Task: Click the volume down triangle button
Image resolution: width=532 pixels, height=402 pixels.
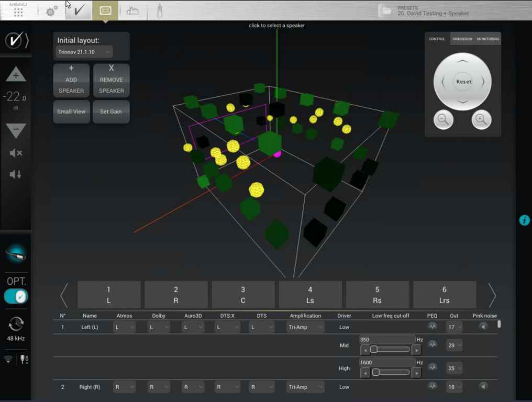Action: click(x=16, y=130)
